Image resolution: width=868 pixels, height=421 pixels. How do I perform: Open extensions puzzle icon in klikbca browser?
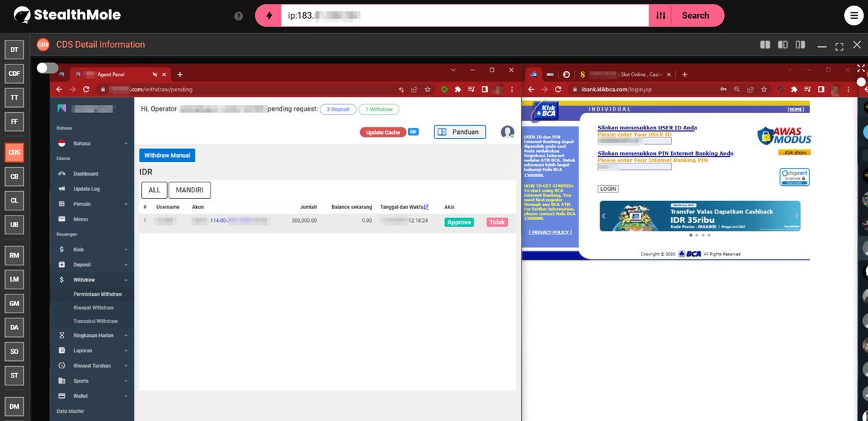[793, 89]
